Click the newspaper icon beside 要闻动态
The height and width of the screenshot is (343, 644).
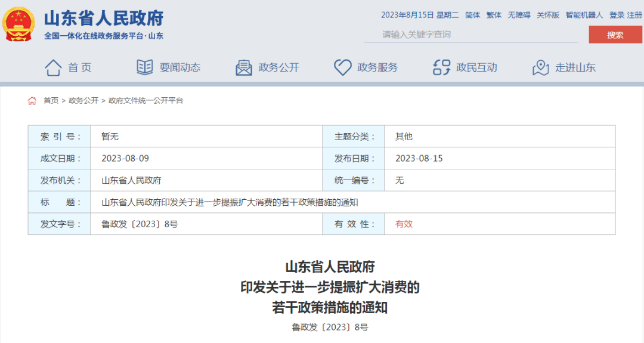pyautogui.click(x=145, y=67)
